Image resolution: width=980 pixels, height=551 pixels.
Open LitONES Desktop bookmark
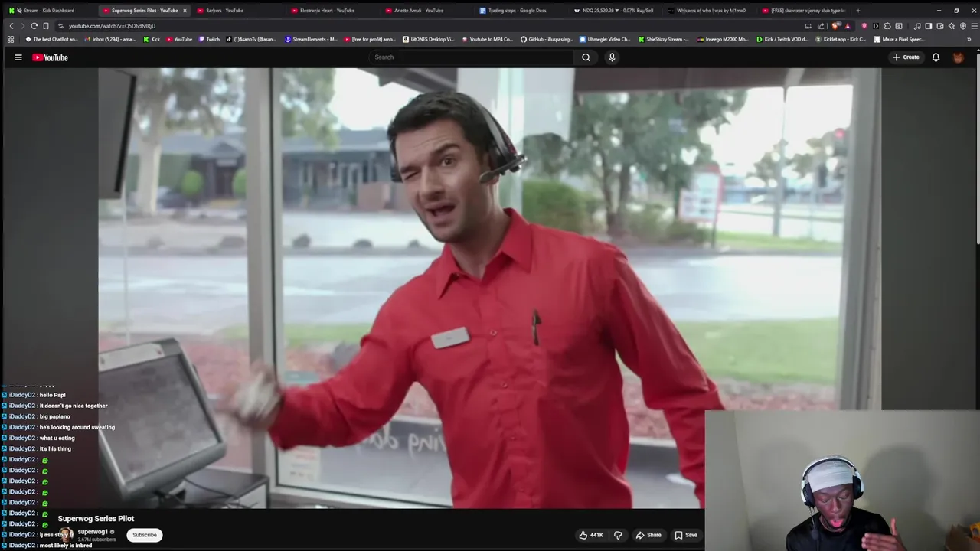(428, 39)
